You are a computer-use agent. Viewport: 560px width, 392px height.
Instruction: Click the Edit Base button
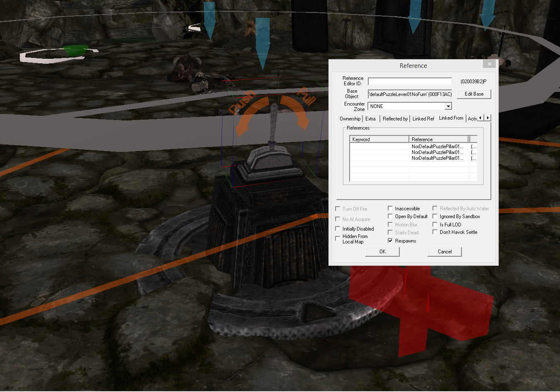474,94
